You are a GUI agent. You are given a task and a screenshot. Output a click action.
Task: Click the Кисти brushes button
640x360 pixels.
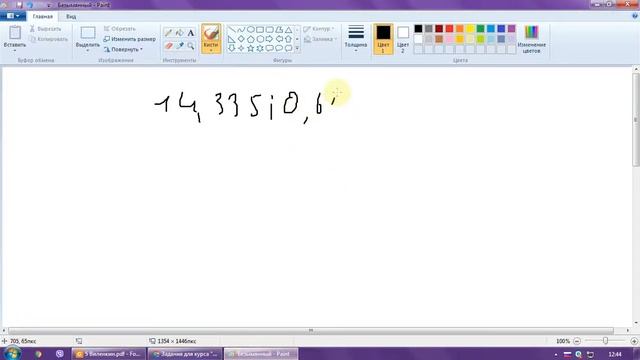pyautogui.click(x=211, y=39)
